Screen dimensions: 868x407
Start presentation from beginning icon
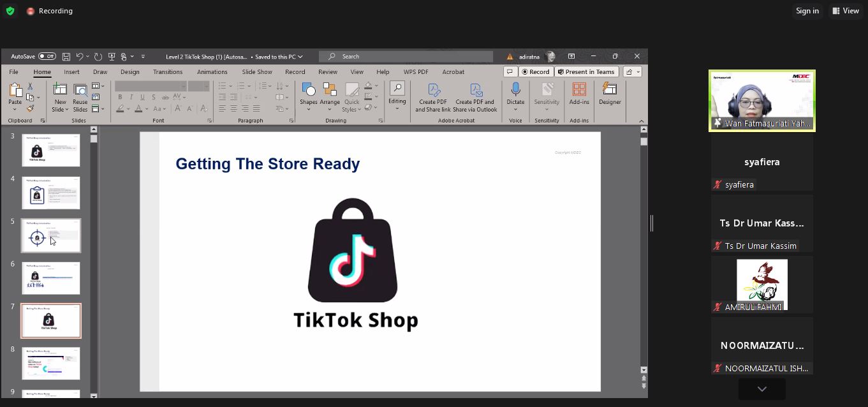point(112,57)
